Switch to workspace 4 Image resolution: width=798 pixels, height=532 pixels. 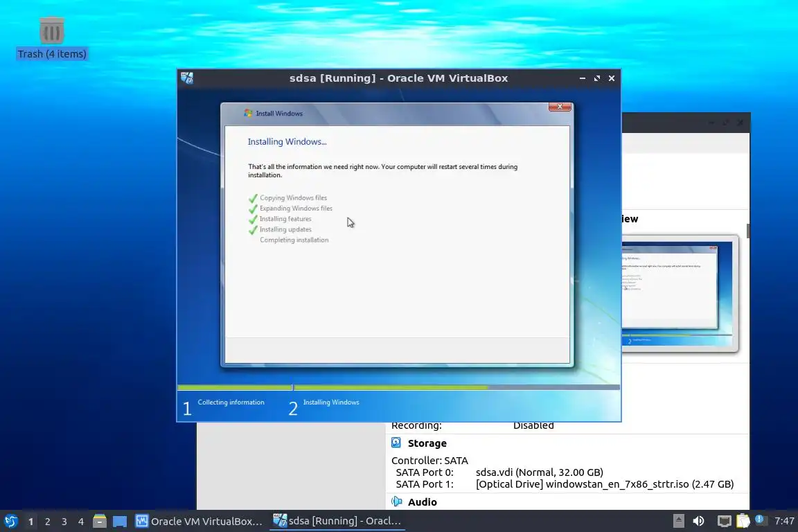81,522
